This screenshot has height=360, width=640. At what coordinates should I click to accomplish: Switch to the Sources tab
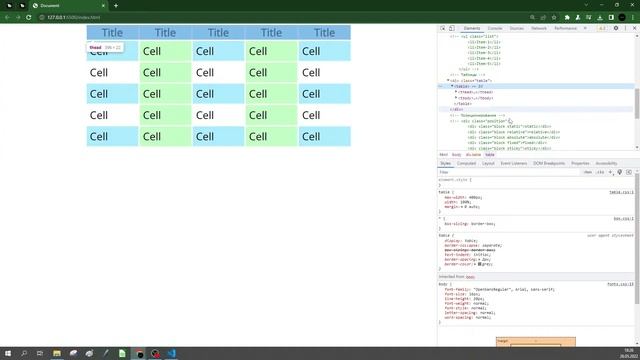[517, 28]
